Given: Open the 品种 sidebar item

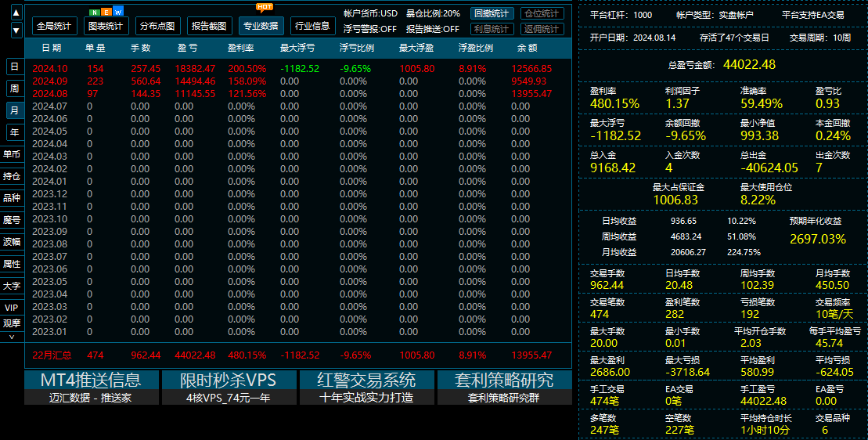Looking at the screenshot, I should click(12, 198).
